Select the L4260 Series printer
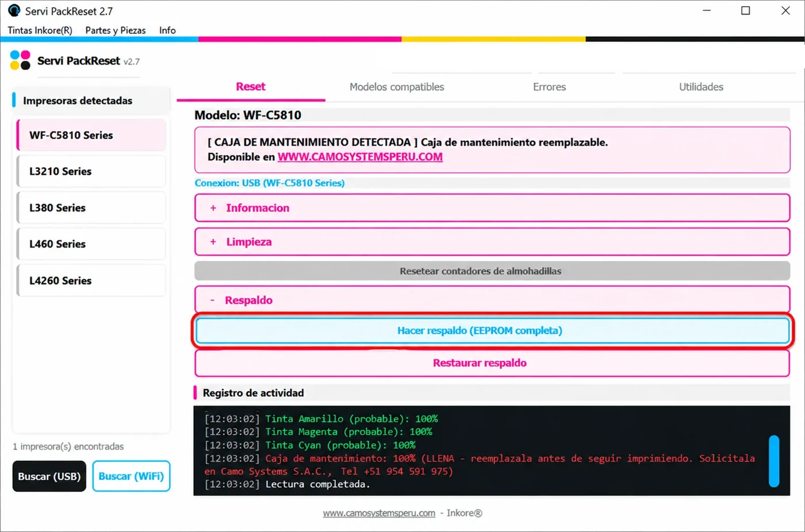The image size is (805, 532). (x=91, y=280)
